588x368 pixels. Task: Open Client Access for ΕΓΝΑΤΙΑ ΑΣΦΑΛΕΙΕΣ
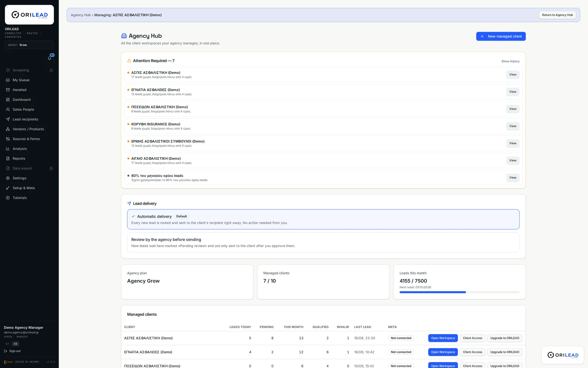(472, 352)
